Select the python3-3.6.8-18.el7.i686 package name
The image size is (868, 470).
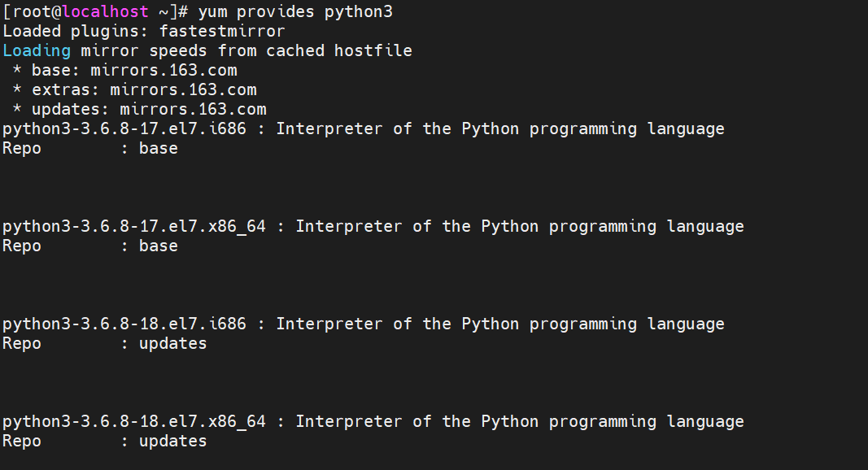pyautogui.click(x=124, y=324)
